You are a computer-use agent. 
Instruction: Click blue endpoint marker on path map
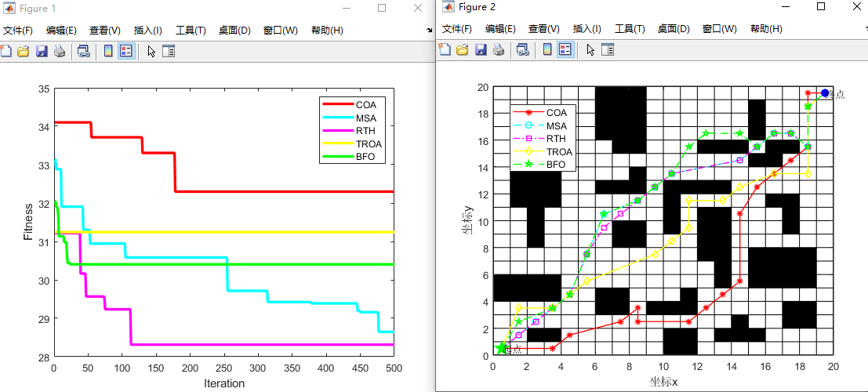tap(825, 93)
